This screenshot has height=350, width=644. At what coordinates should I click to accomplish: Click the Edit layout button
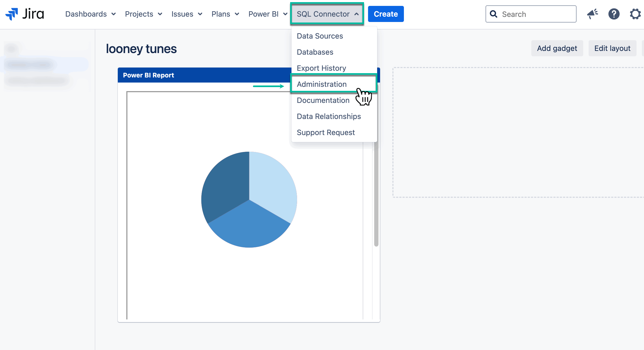(x=612, y=48)
